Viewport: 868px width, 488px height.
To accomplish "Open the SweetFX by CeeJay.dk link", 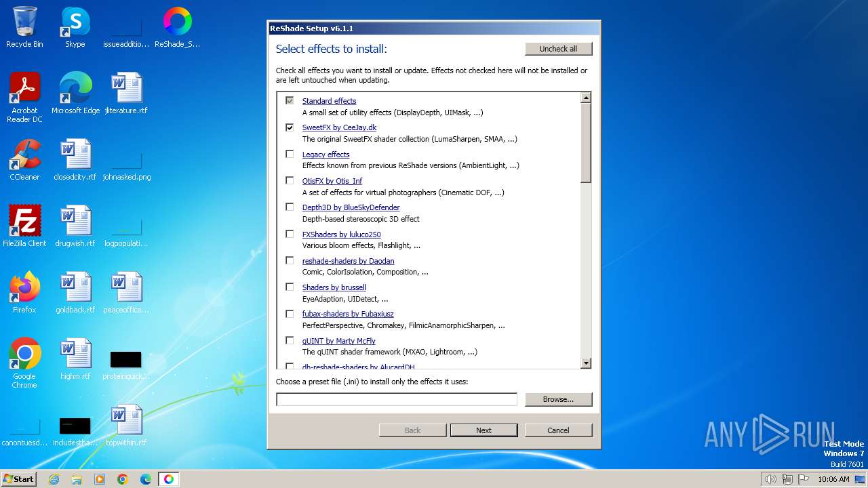I will 339,127.
